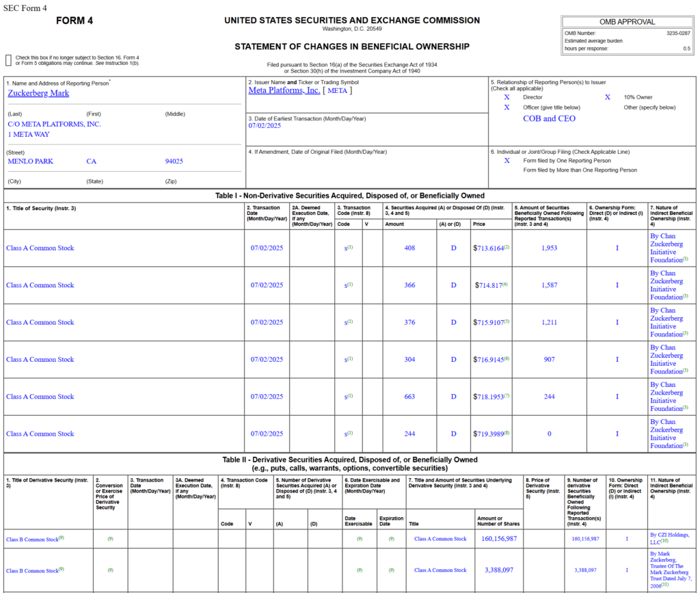Toggle the Officer (give title below) checkbox
Image resolution: width=700 pixels, height=593 pixels.
pyautogui.click(x=507, y=107)
